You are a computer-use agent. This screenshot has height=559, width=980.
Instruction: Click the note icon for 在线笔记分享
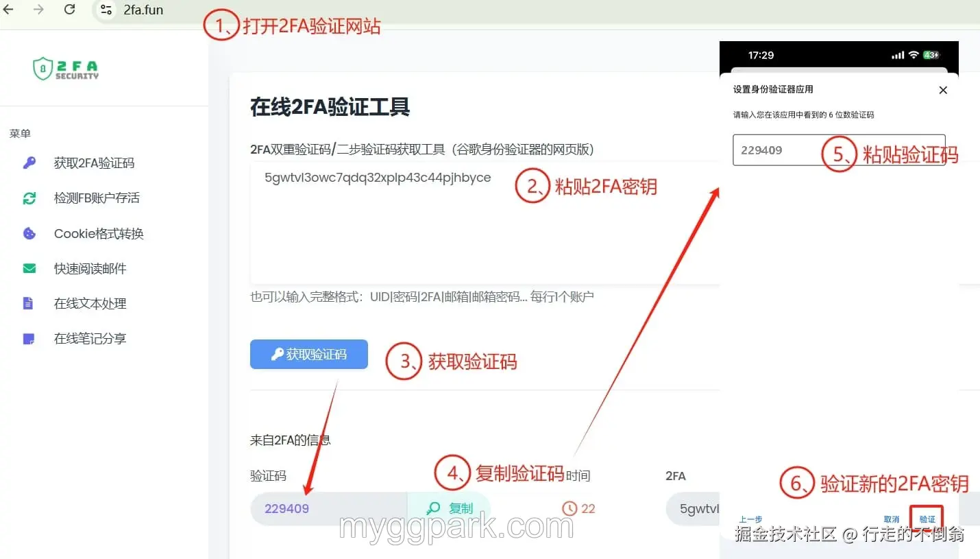pos(28,338)
